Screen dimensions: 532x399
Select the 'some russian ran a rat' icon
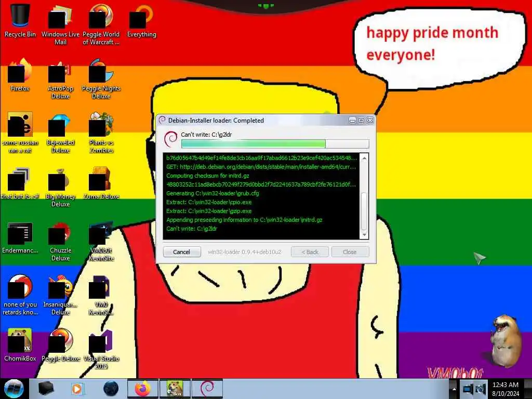coord(20,132)
